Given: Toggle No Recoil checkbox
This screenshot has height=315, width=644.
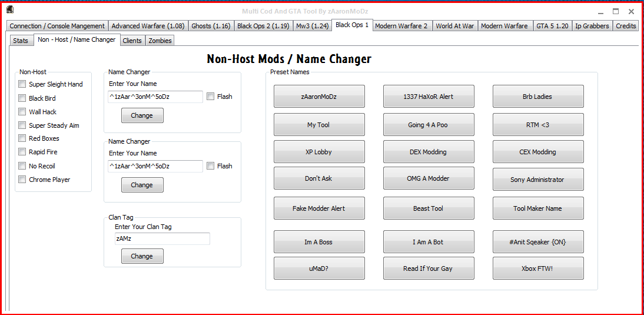Looking at the screenshot, I should click(x=22, y=166).
